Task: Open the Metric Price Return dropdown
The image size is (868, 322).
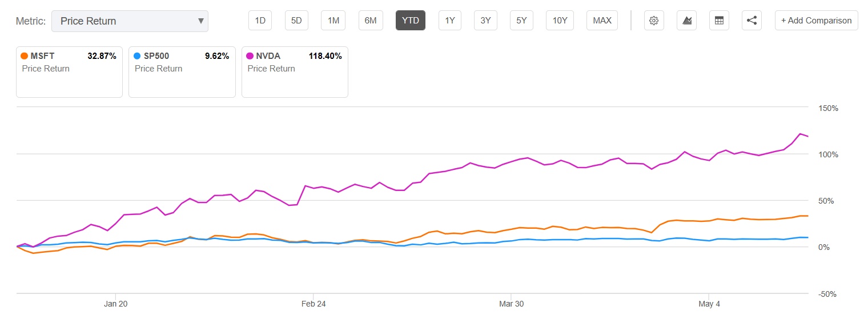Action: [123, 21]
